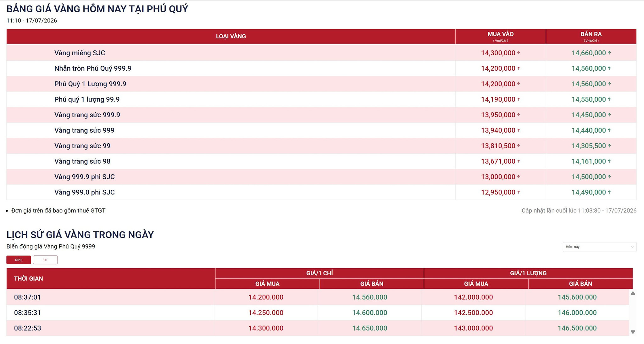Click up arrow beside Vàng miếng SJC sell price

tap(609, 53)
